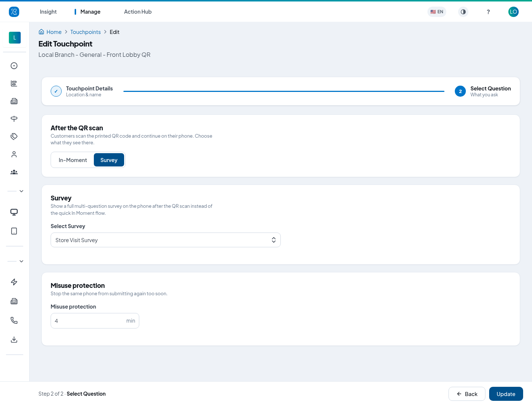This screenshot has height=406, width=532.
Task: Go to Touchpoint Details step
Action: pyautogui.click(x=82, y=91)
